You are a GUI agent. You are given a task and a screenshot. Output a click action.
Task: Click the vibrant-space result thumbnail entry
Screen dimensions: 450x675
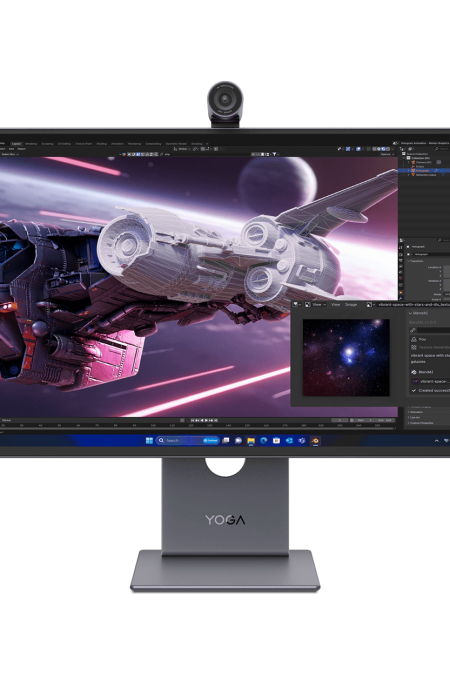point(431,381)
